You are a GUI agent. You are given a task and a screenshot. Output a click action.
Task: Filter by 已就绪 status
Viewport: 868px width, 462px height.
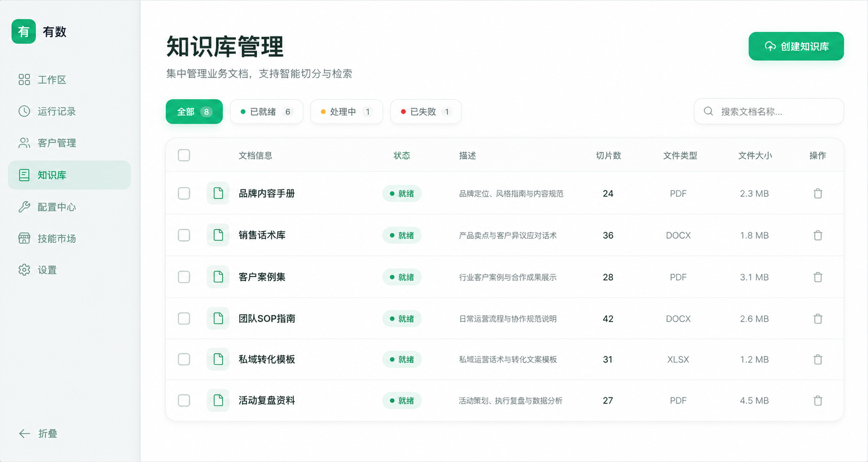click(x=266, y=112)
